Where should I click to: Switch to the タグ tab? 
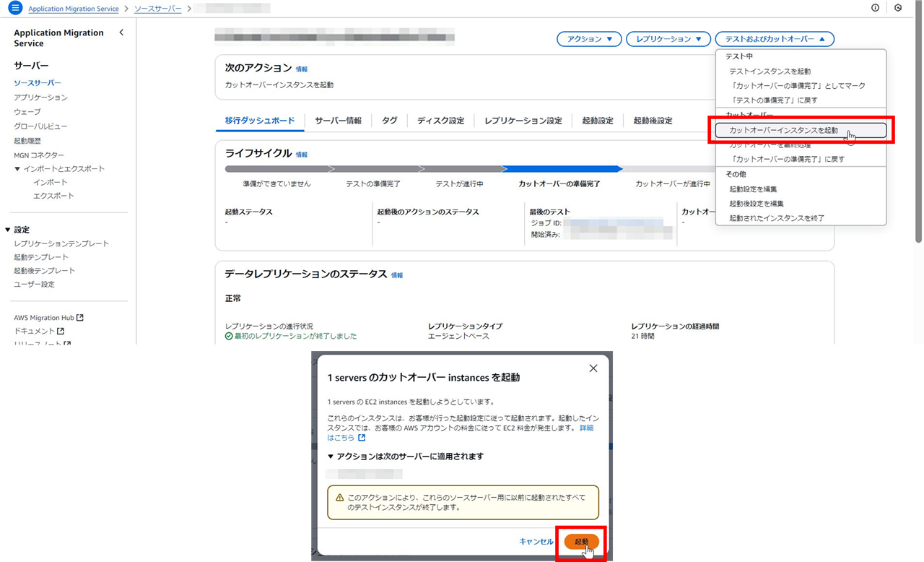[x=389, y=121]
